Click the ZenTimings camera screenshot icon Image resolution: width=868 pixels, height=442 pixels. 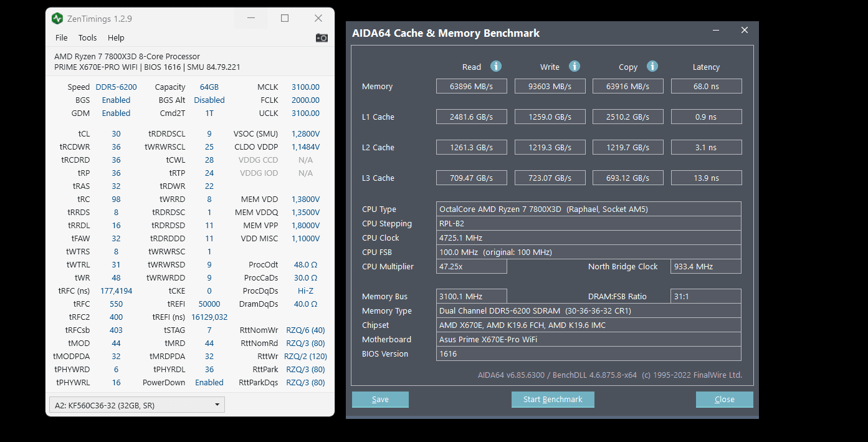click(x=322, y=37)
